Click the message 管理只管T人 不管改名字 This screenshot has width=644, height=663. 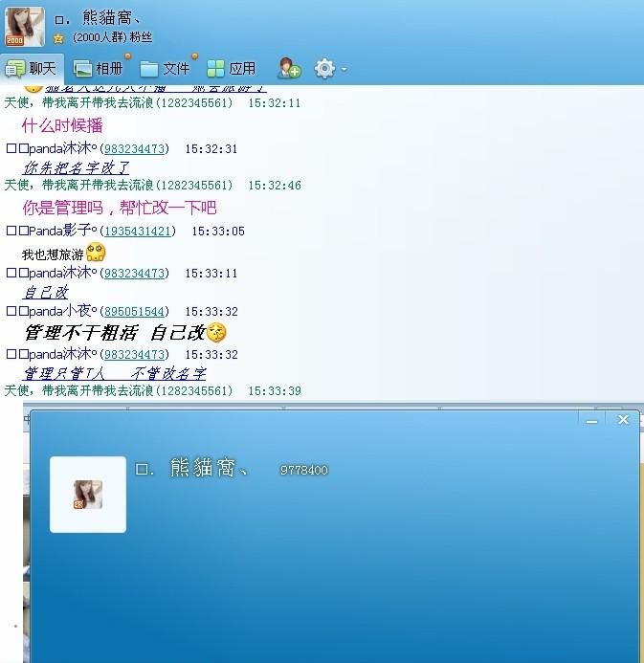coord(115,373)
